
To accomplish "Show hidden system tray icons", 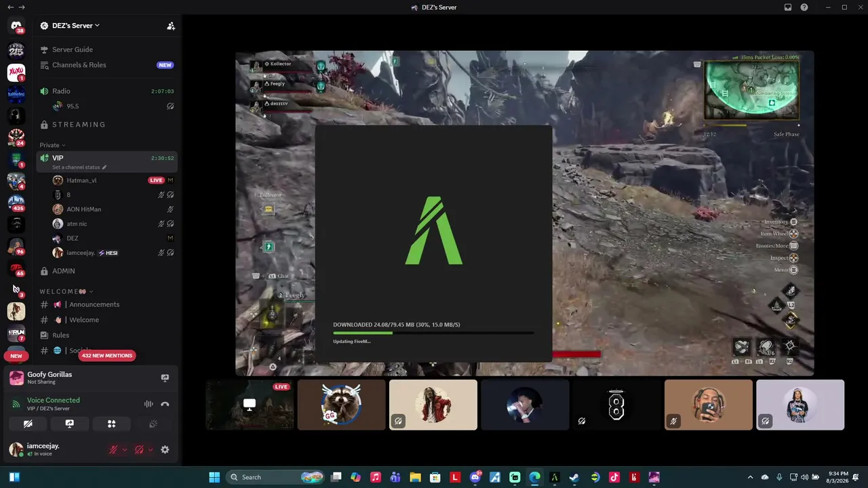I will point(750,477).
